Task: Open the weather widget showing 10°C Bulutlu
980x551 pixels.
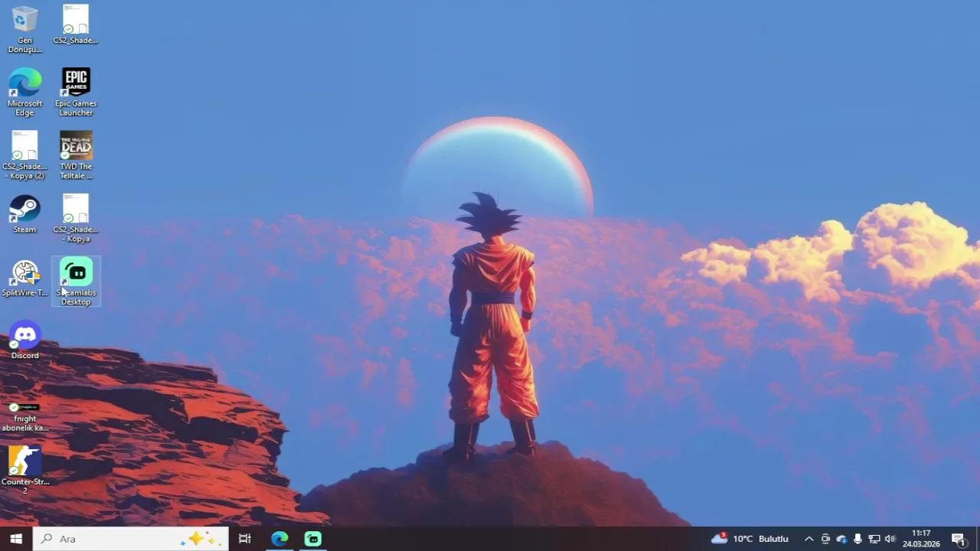Action: pyautogui.click(x=750, y=539)
